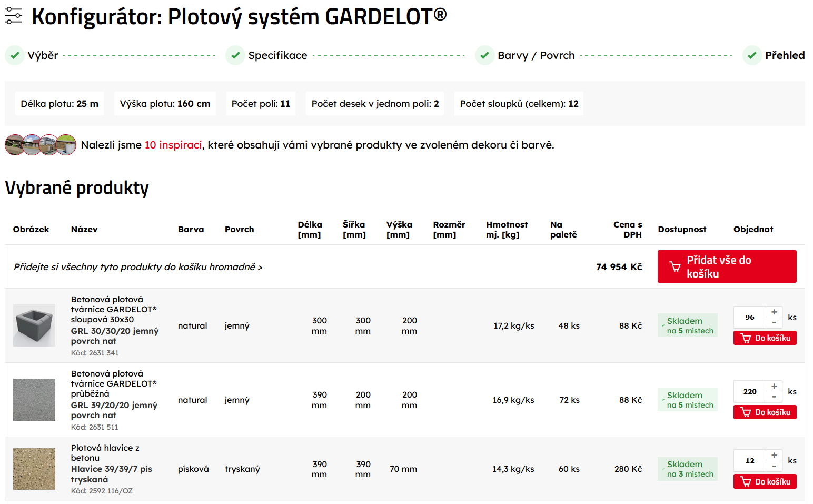The height and width of the screenshot is (504, 813).
Task: Edit quantity field showing 220
Action: (x=750, y=391)
